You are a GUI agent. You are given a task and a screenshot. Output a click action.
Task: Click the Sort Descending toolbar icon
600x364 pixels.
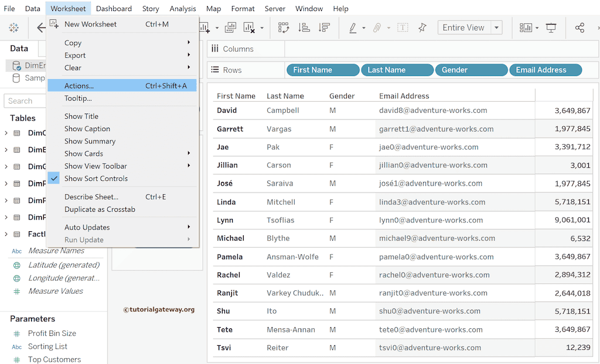tap(324, 28)
